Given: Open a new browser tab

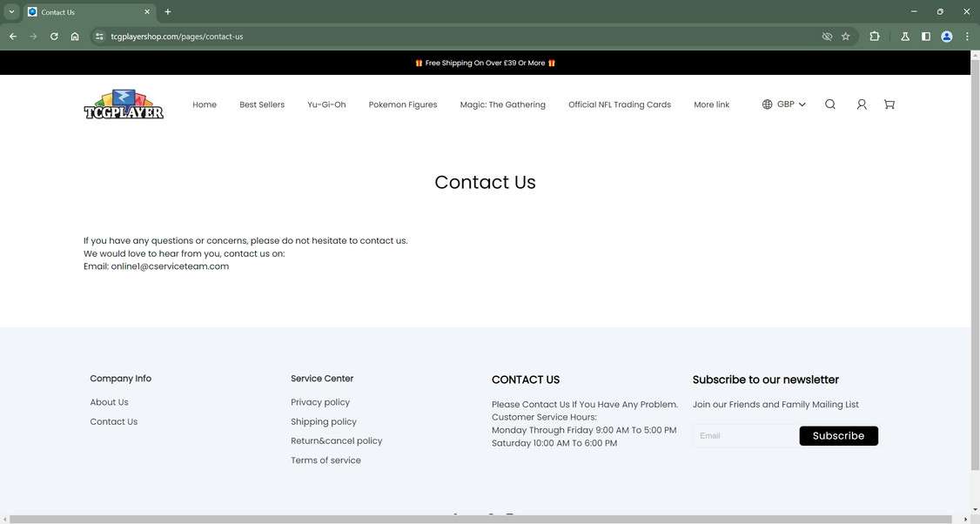Looking at the screenshot, I should pos(167,12).
